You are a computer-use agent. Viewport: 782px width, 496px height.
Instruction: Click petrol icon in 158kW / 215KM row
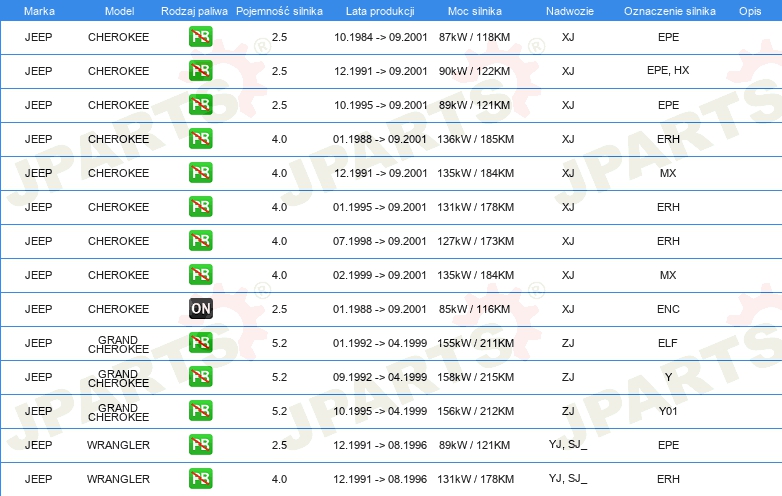(200, 377)
